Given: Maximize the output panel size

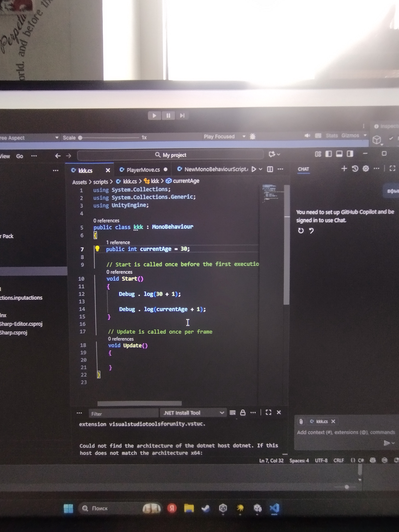Looking at the screenshot, I should (268, 413).
